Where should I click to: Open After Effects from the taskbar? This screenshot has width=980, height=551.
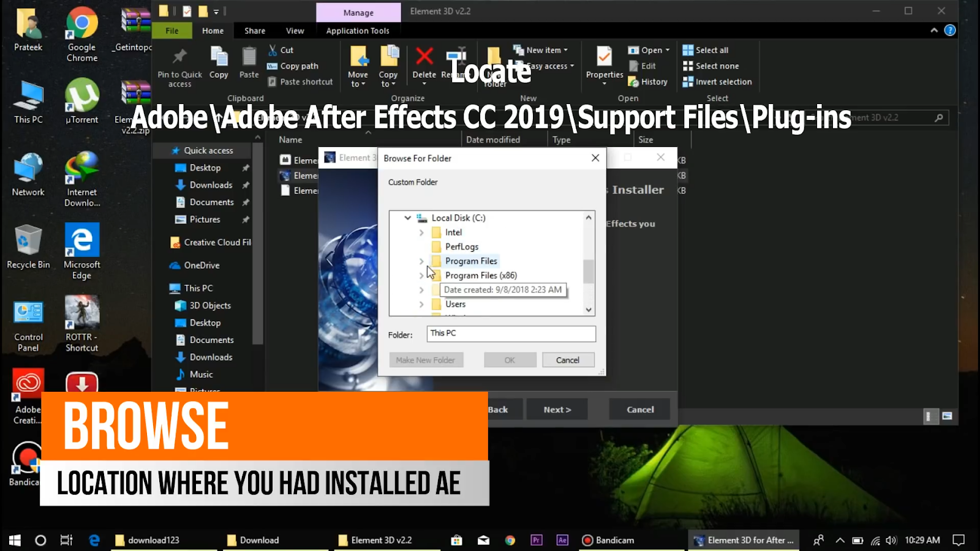(x=562, y=540)
